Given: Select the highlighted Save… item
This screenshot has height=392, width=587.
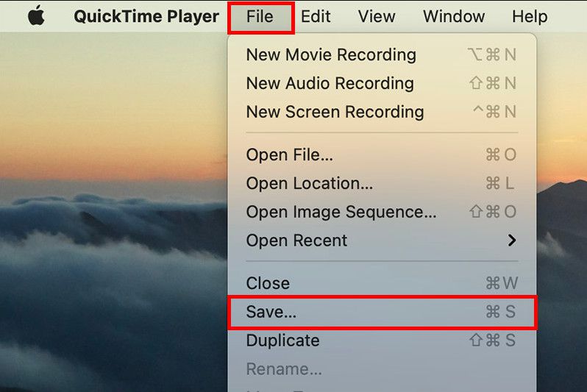Looking at the screenshot, I should pyautogui.click(x=382, y=312).
